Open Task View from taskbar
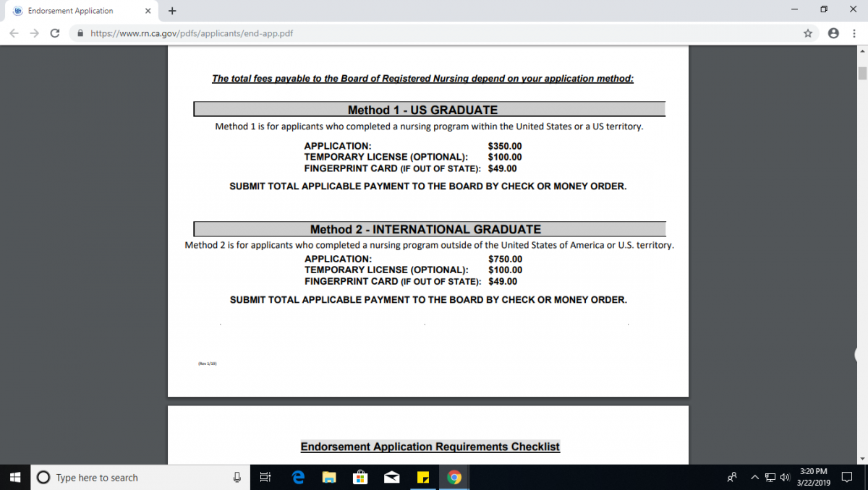 click(265, 477)
